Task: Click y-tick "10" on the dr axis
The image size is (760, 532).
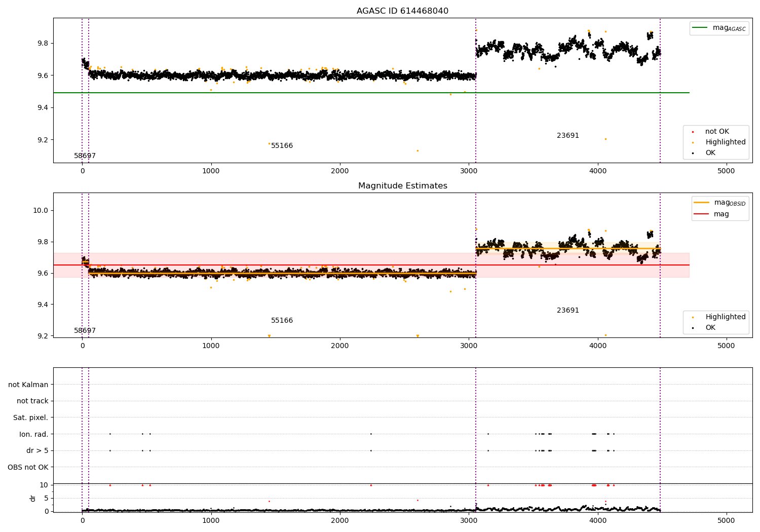Action: (44, 485)
